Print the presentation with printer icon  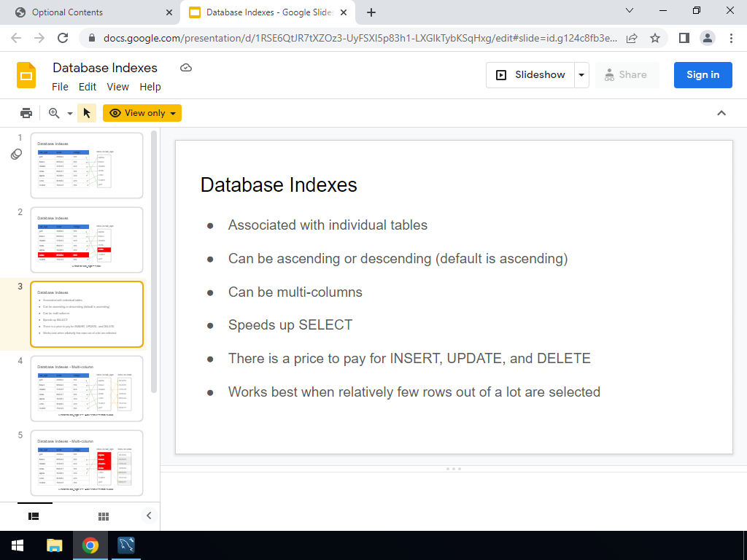(26, 113)
